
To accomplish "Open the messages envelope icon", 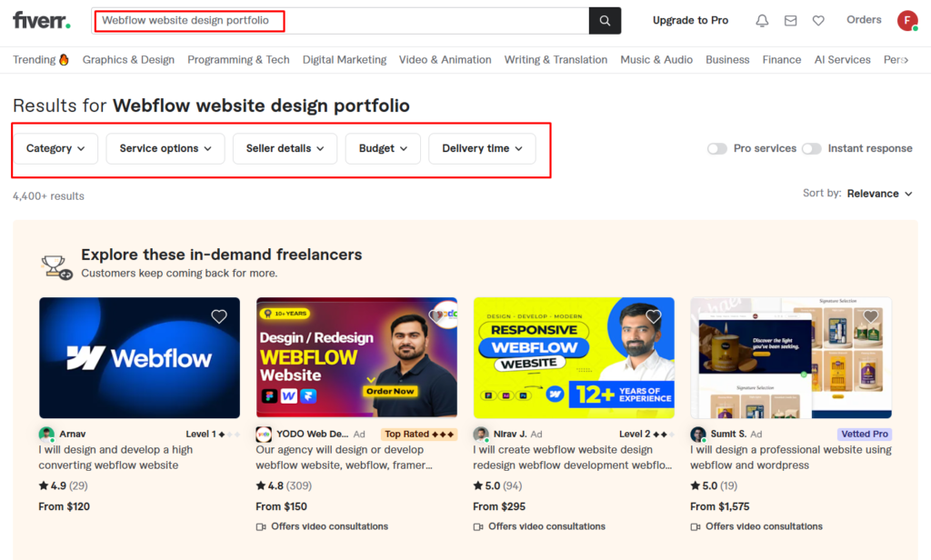I will 790,21.
